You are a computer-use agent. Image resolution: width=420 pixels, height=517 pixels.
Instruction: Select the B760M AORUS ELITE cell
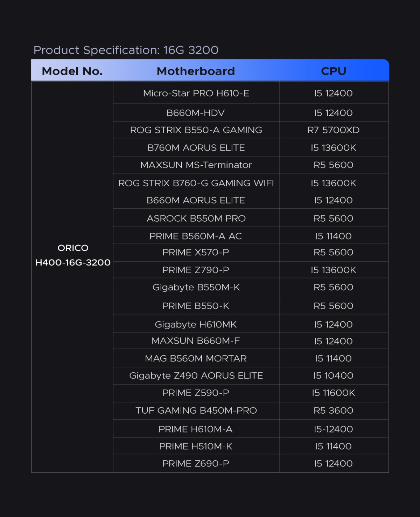coord(196,148)
